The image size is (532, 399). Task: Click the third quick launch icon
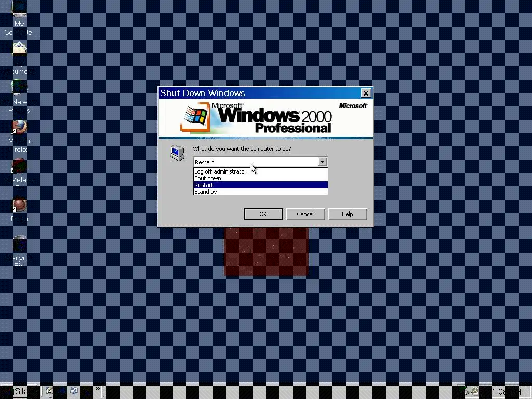click(x=74, y=391)
